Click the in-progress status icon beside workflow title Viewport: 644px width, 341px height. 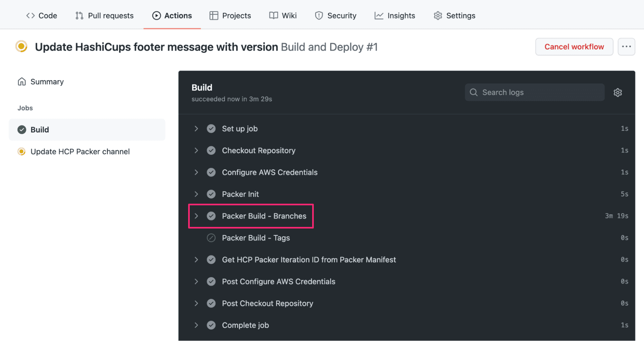click(21, 46)
